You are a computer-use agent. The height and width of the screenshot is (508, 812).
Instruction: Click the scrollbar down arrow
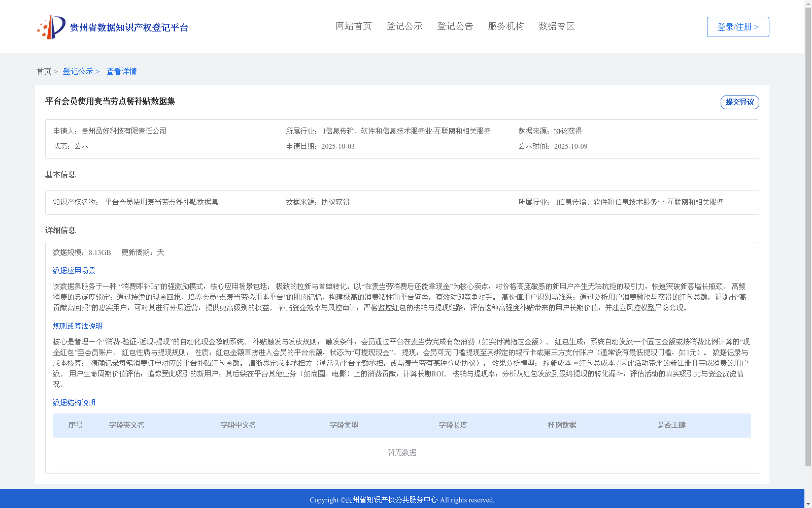(x=808, y=504)
